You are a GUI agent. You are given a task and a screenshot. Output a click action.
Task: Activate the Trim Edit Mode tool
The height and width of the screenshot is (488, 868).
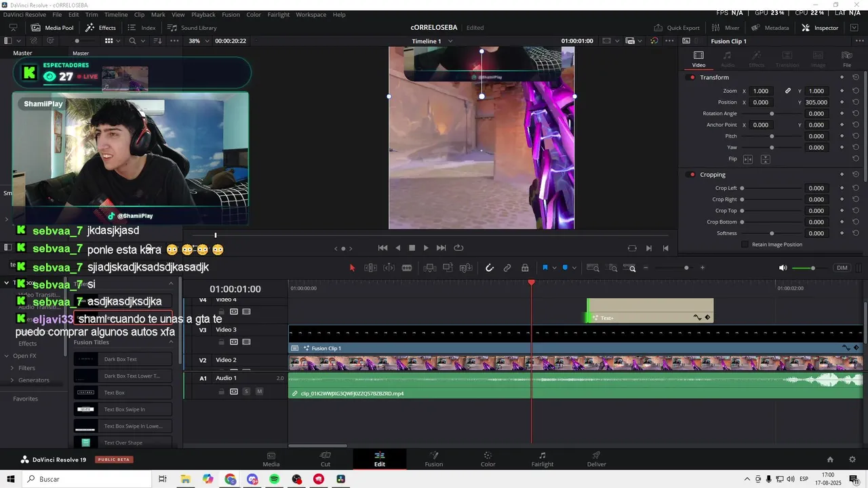[x=370, y=268]
